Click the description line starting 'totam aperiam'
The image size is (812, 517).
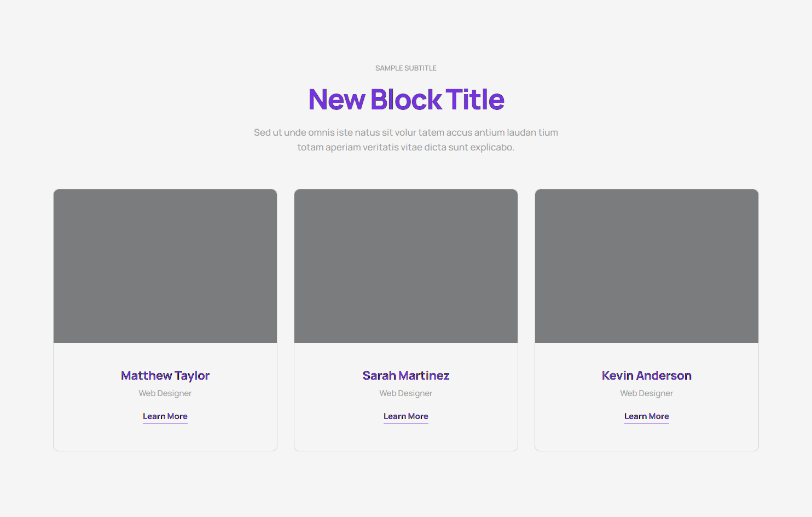(406, 147)
